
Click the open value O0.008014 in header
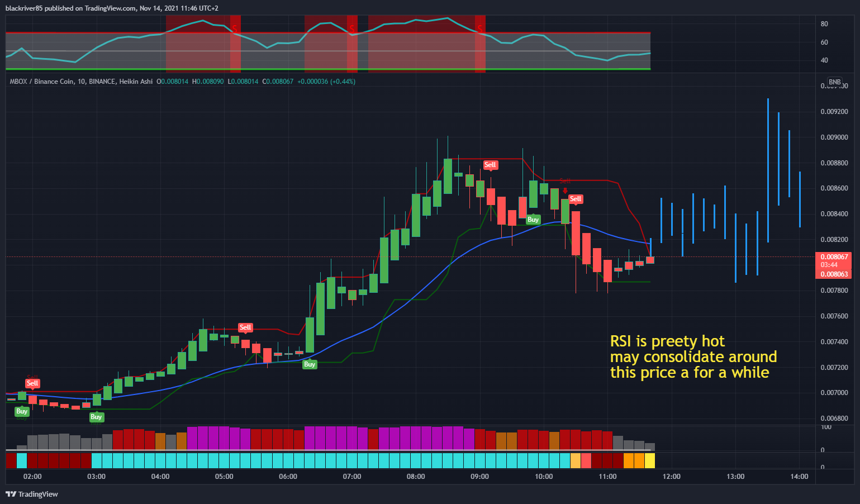tap(172, 82)
